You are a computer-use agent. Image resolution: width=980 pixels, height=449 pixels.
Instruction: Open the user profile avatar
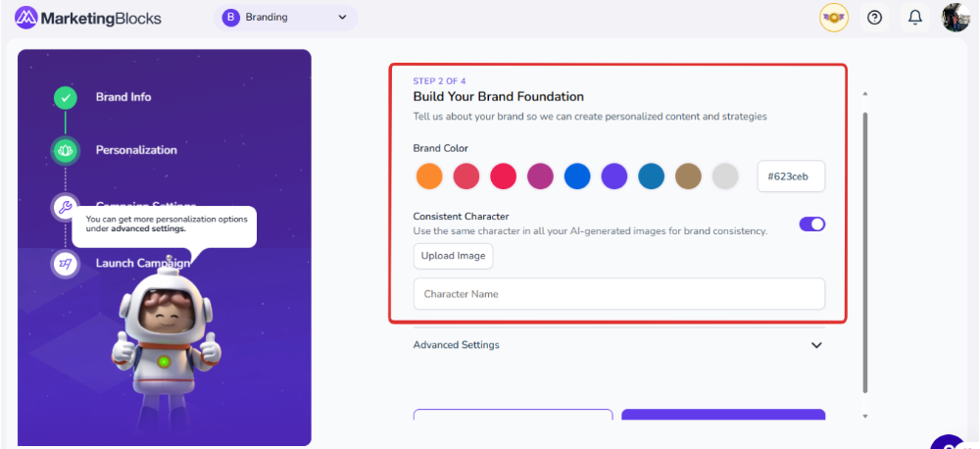(955, 18)
